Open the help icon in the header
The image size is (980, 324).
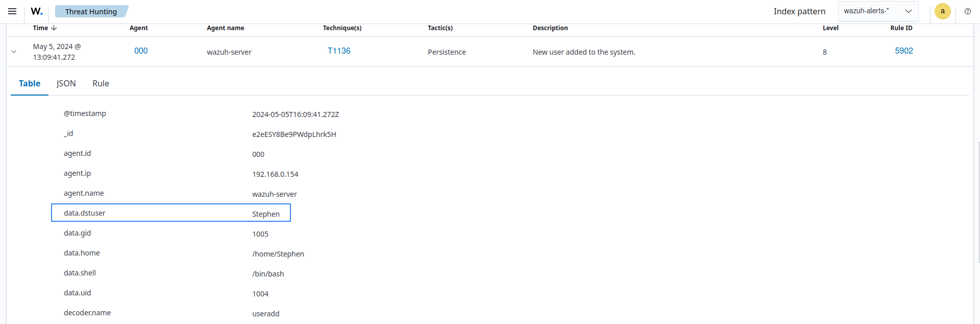click(x=967, y=11)
